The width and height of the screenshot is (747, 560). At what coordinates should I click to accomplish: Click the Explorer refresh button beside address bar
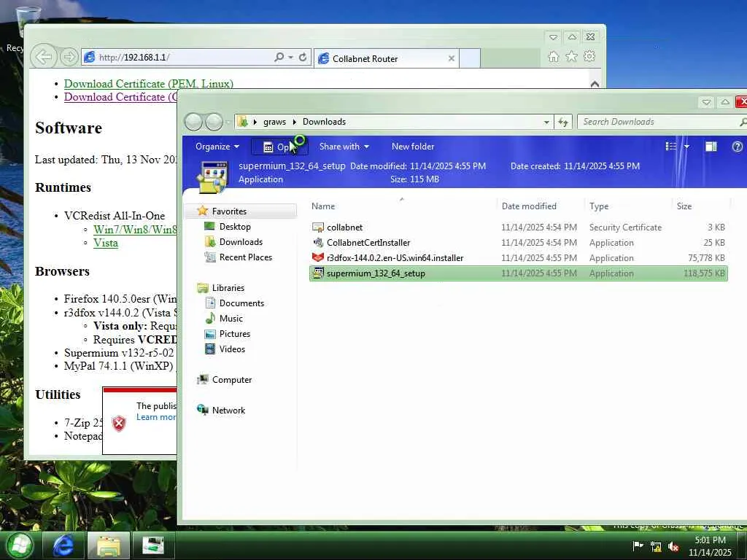click(562, 122)
